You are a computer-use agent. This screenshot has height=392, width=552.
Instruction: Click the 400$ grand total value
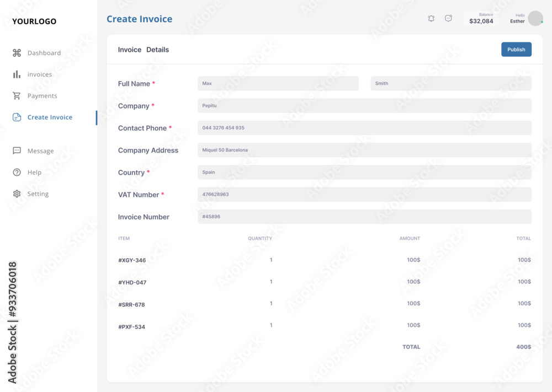pyautogui.click(x=524, y=347)
